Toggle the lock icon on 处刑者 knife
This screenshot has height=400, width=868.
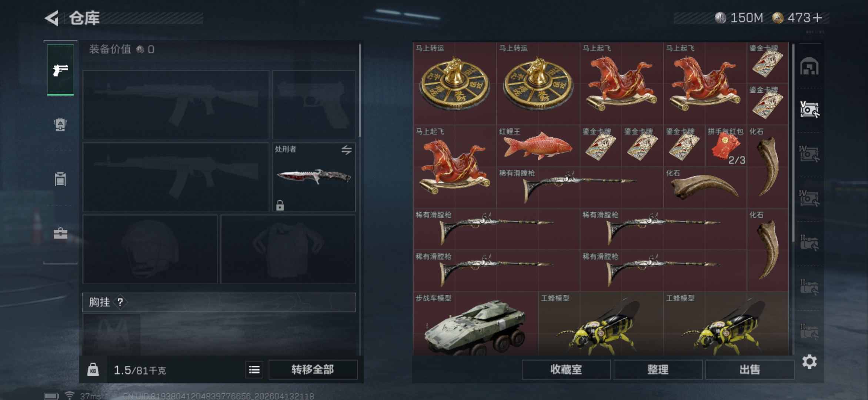[x=280, y=205]
